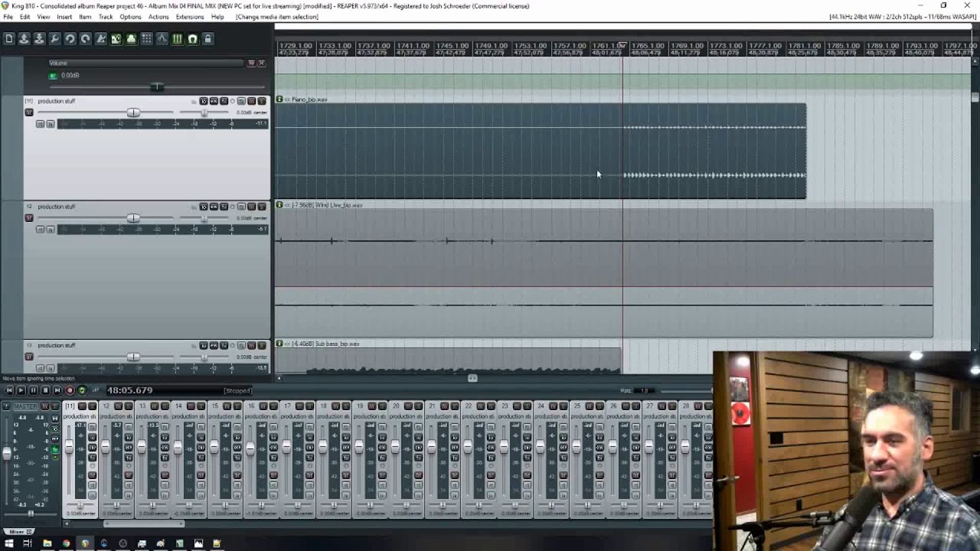Click Volume envelope lane slider knob

click(156, 86)
